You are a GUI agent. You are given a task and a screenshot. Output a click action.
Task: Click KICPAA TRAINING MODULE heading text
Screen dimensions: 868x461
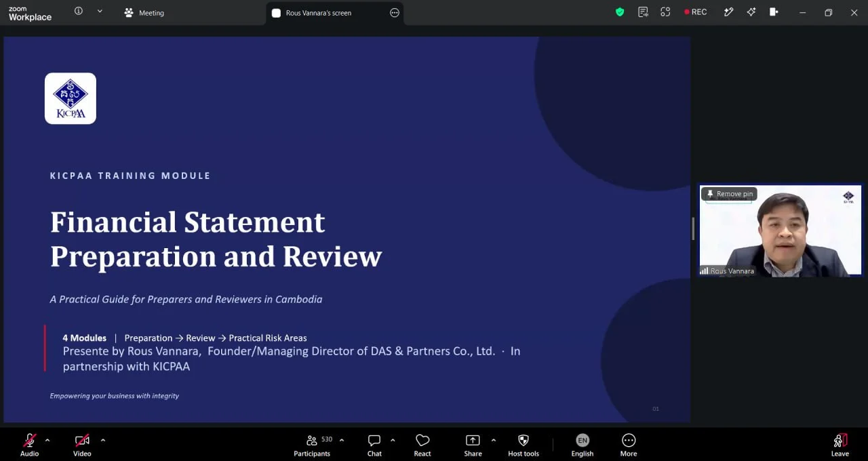point(130,176)
